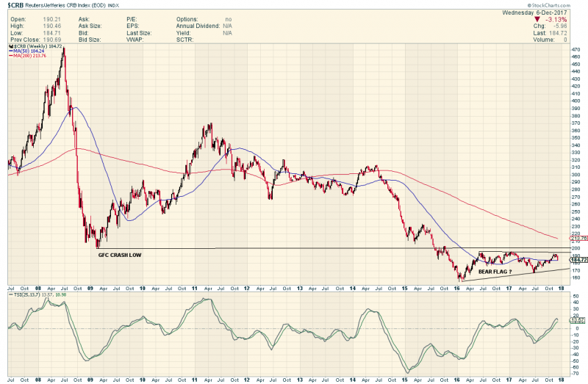The width and height of the screenshot is (588, 384).
Task: Click the 'VWAP:' label
Action: pyautogui.click(x=135, y=40)
